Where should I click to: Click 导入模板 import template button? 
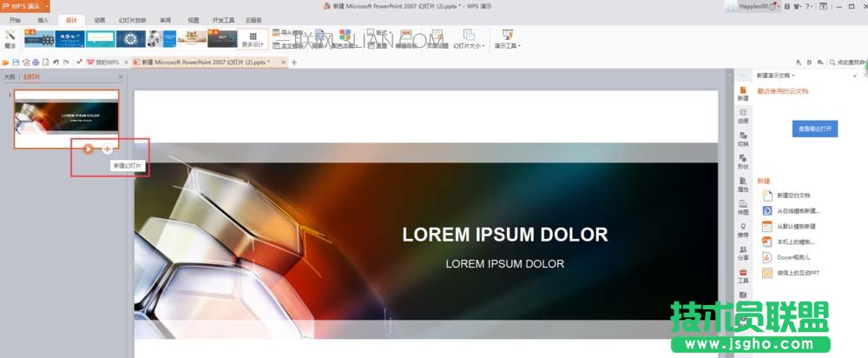[x=288, y=33]
